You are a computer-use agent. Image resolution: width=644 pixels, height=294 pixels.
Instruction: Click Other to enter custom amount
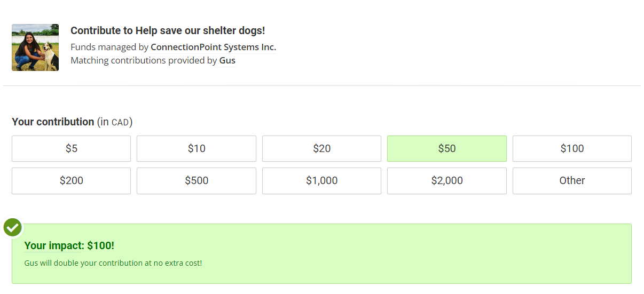click(x=572, y=180)
